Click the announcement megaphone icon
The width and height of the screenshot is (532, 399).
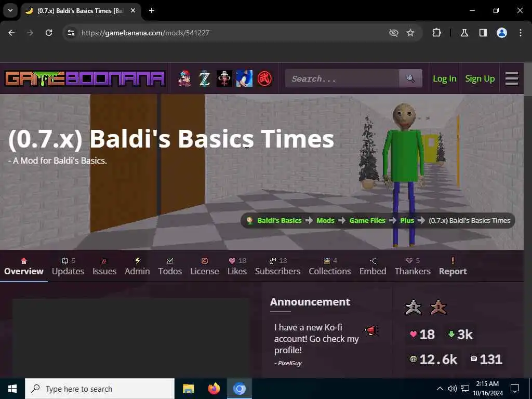click(x=371, y=330)
